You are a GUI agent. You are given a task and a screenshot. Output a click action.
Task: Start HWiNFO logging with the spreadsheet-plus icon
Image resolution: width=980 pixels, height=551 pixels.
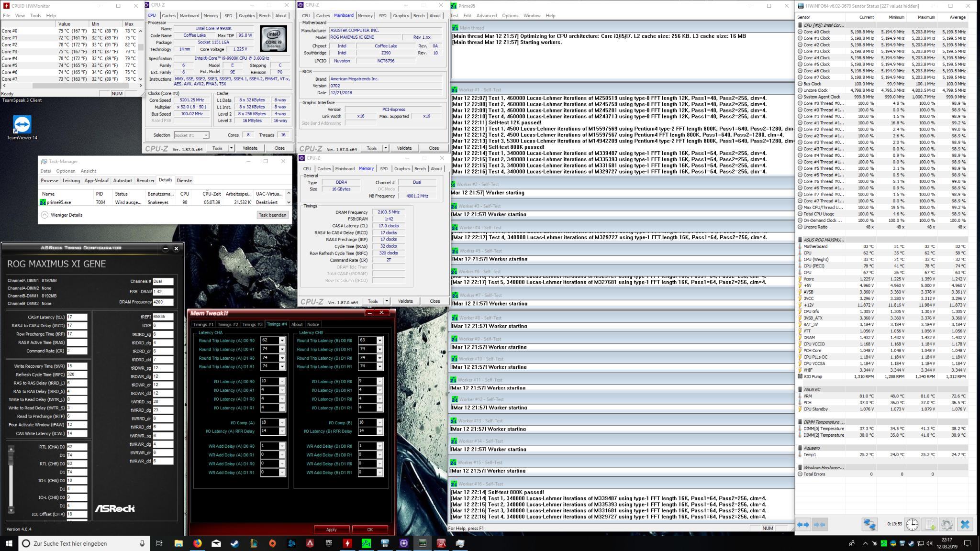coord(930,525)
